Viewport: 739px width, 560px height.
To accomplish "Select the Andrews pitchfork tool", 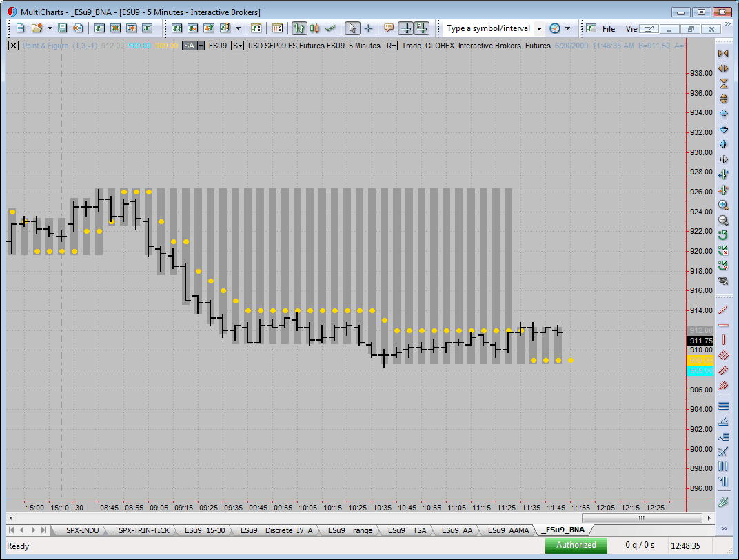I will pos(723,386).
